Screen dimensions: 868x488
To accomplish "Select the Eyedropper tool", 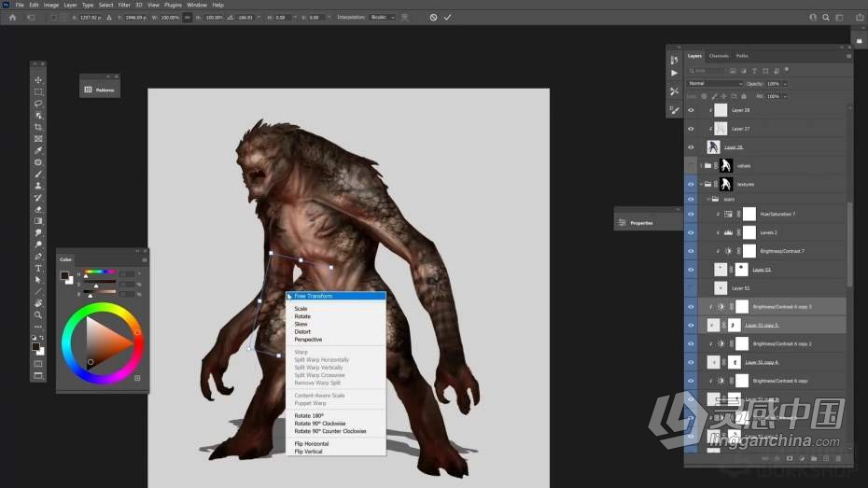I will point(38,150).
